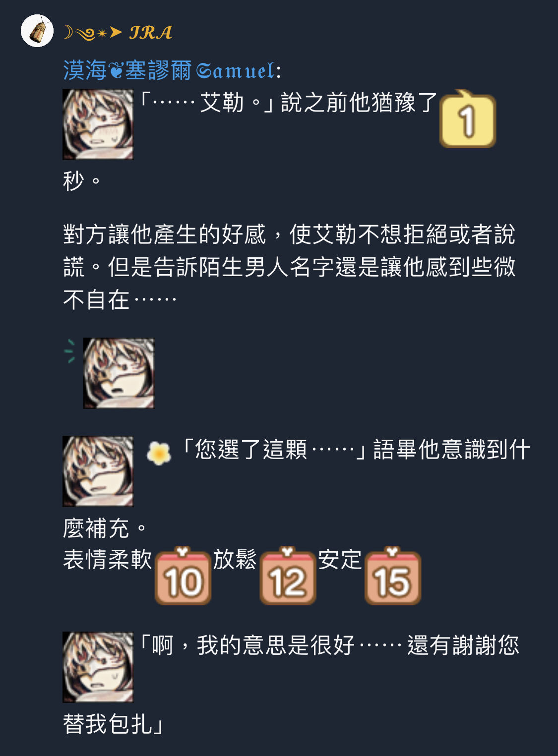Viewport: 558px width, 756px height.
Task: Click the green sparkle lines beside the emoji
Action: (70, 351)
